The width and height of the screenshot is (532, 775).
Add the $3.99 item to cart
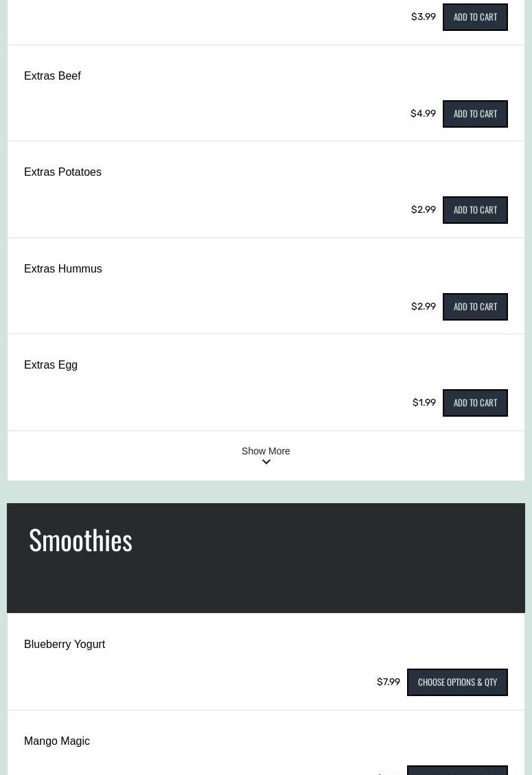(475, 17)
